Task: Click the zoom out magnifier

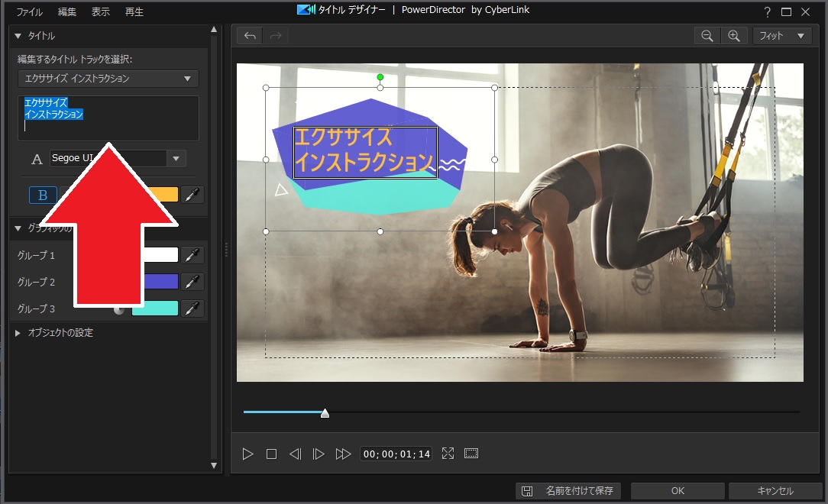Action: click(x=707, y=36)
